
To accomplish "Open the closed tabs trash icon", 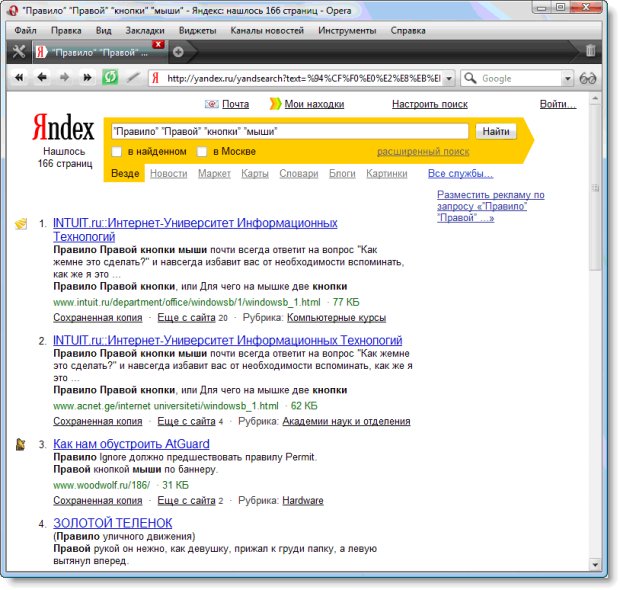I will 591,51.
